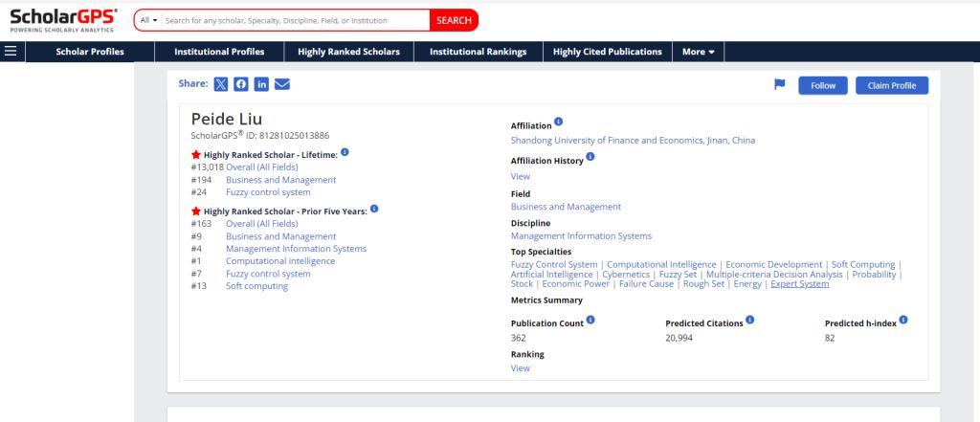
Task: Click info icon beside Predicted Citations
Action: click(x=750, y=321)
